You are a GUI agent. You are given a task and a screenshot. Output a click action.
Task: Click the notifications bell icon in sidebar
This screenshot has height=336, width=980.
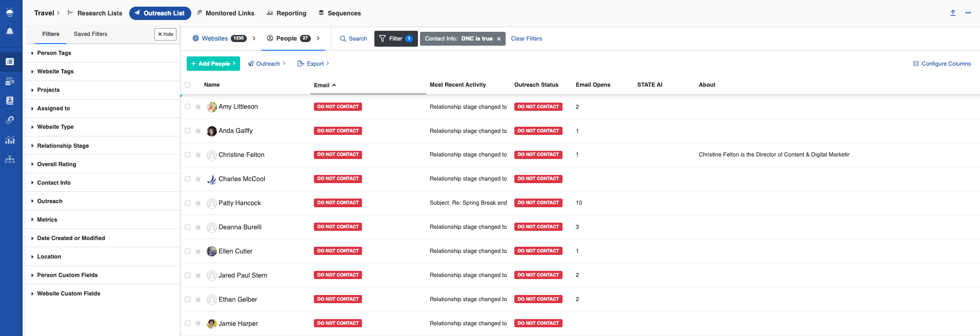10,31
